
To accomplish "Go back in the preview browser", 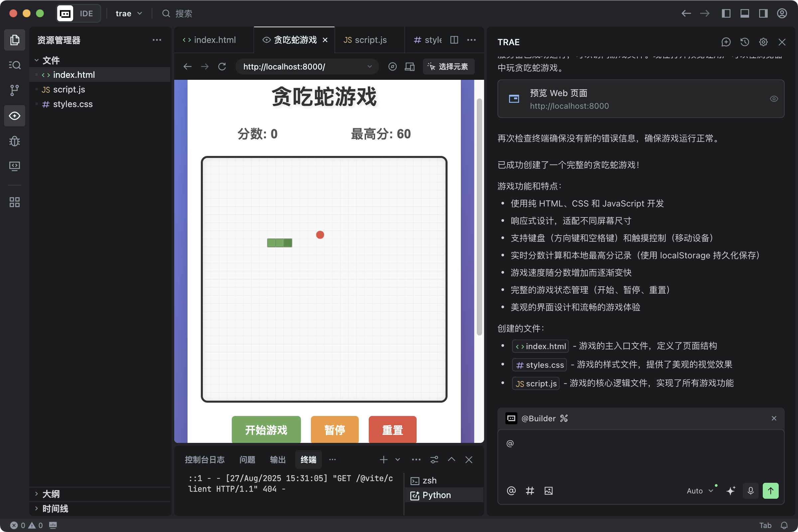I will click(188, 66).
